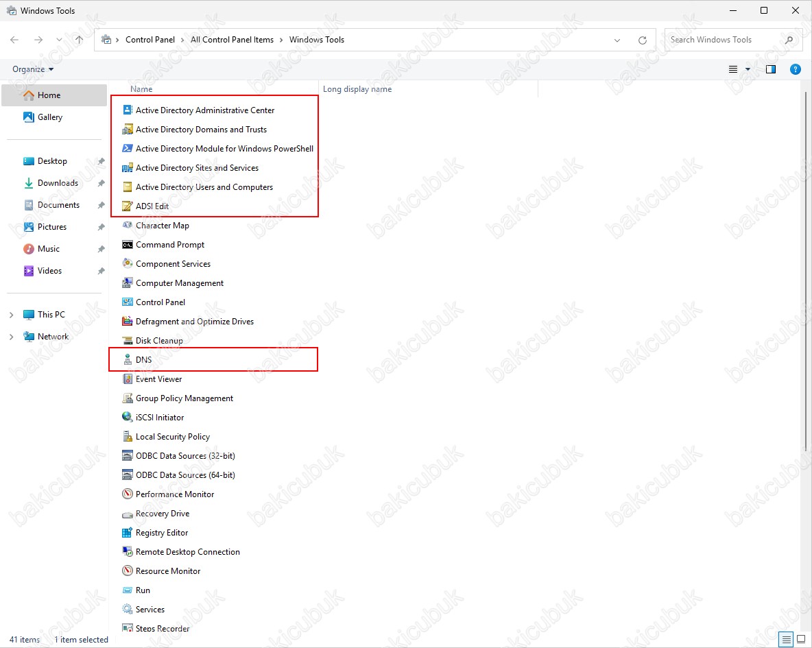Open the help question mark icon
Viewport: 812px width, 648px height.
[x=796, y=69]
